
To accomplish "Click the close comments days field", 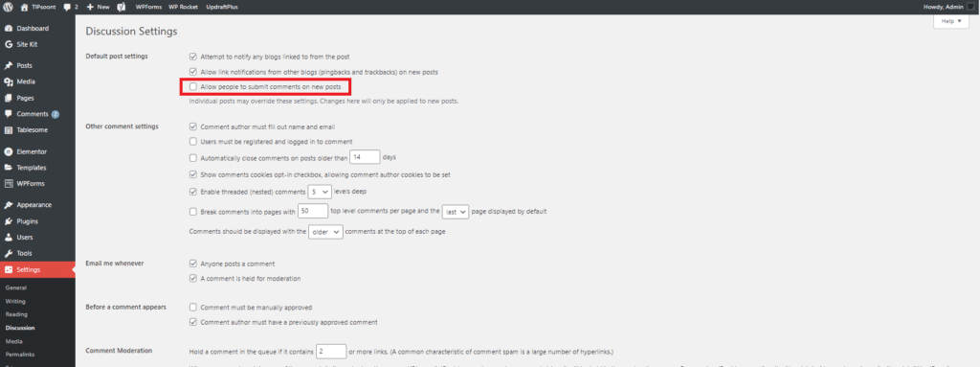I will click(x=365, y=157).
